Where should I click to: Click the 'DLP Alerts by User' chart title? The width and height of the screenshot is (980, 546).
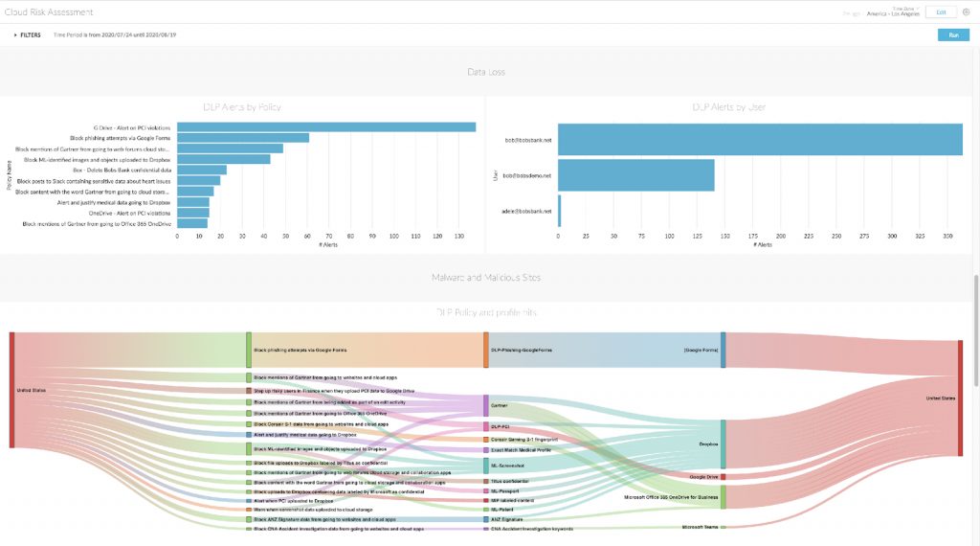coord(728,107)
